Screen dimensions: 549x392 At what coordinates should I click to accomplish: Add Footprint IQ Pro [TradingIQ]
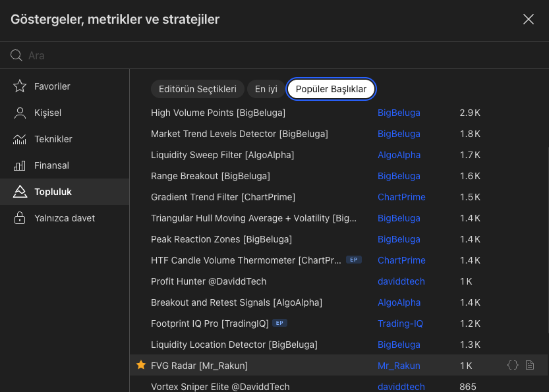tap(210, 323)
